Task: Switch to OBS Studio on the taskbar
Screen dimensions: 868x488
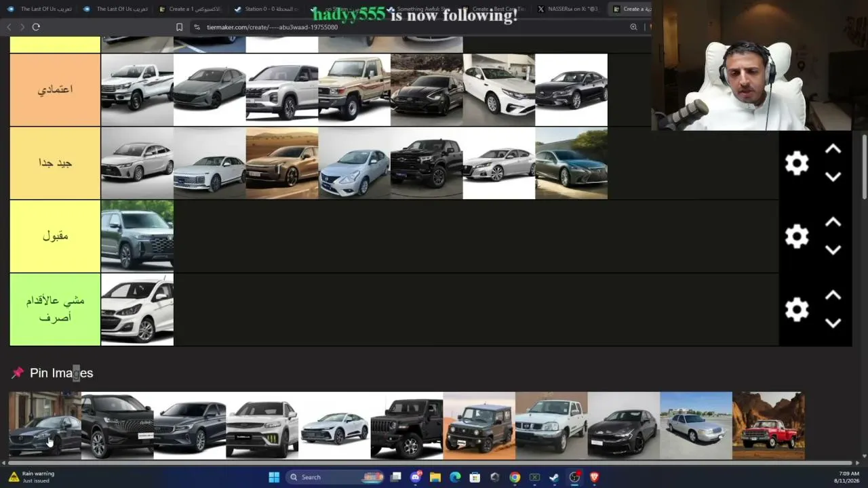Action: pos(574,477)
